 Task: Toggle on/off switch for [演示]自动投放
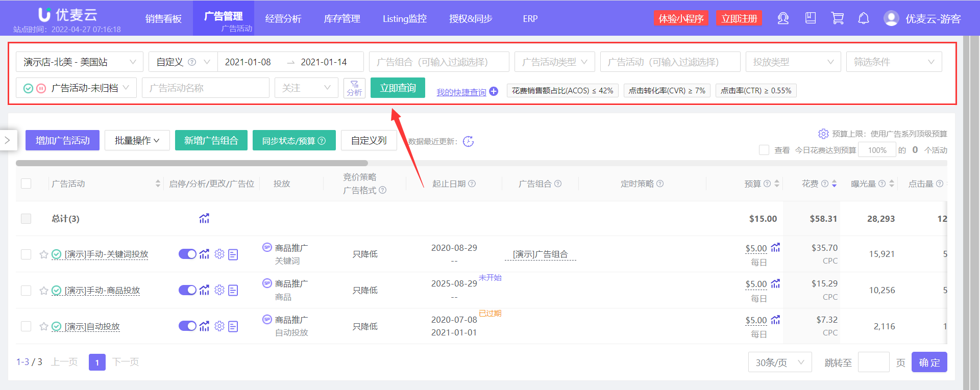[x=187, y=326]
